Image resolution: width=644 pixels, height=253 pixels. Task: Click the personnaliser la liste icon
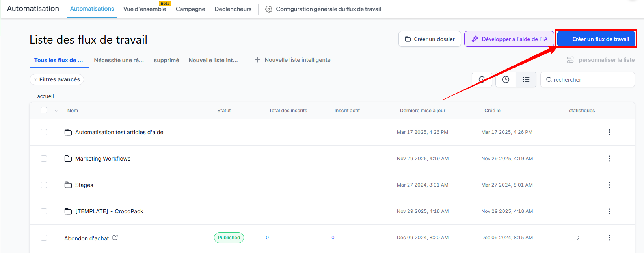coord(570,60)
